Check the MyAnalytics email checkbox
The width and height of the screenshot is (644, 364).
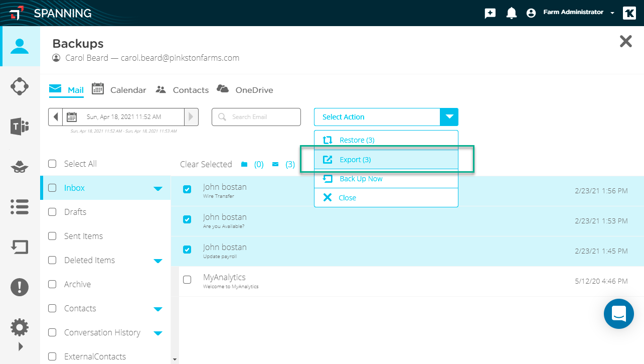click(x=187, y=280)
